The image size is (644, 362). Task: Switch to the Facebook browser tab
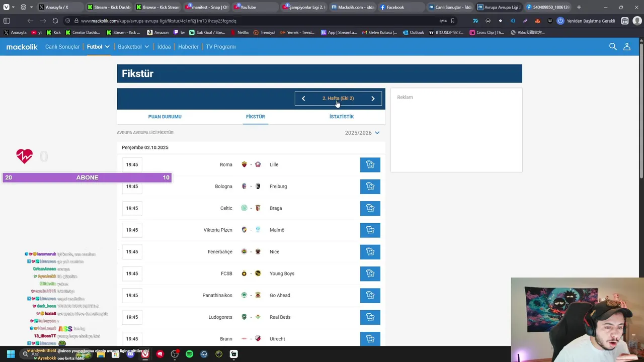click(x=400, y=7)
